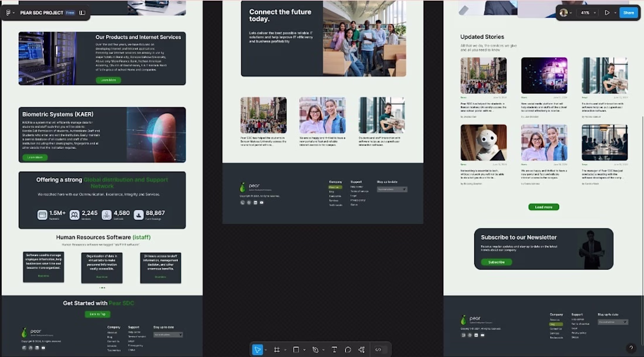Click the Back to Top button
644x357 pixels.
[98, 314]
